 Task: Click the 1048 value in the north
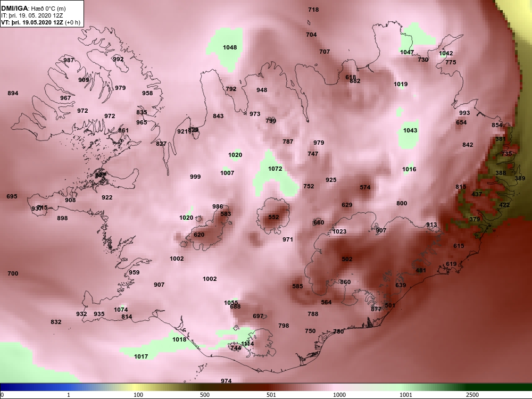(230, 47)
